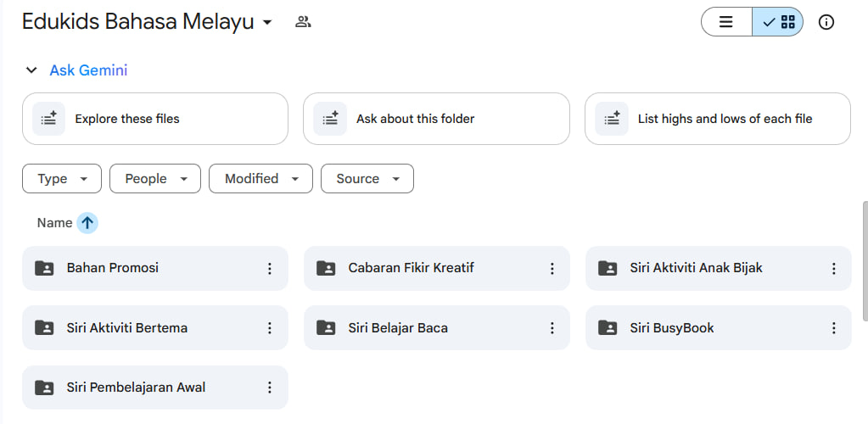
Task: Switch to grid layout view
Action: [x=778, y=22]
